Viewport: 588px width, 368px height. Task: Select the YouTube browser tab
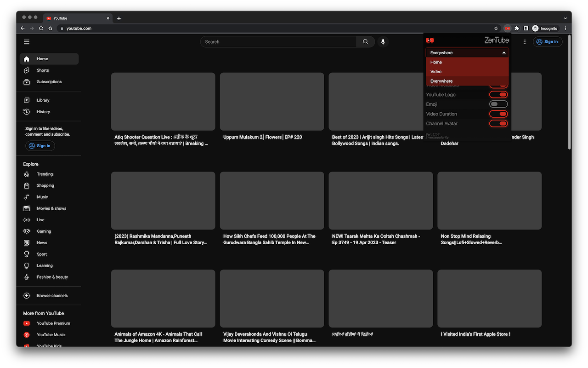(77, 18)
